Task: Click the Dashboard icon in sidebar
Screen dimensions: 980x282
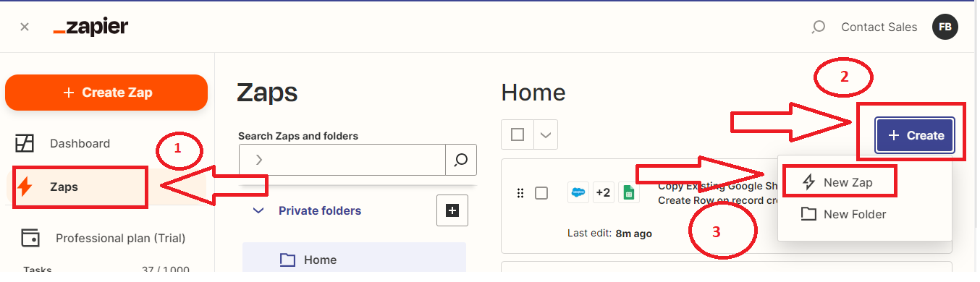Action: (x=25, y=143)
